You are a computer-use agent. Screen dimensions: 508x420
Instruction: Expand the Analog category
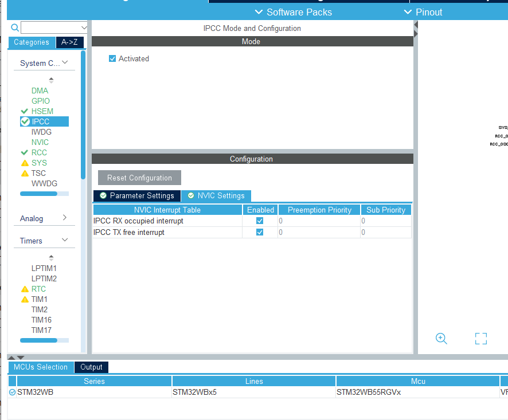64,218
